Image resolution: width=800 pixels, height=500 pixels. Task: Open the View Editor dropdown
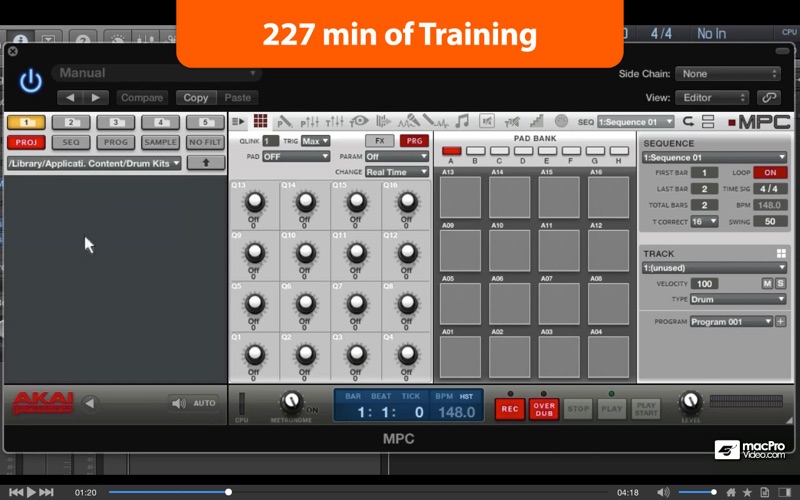tap(712, 97)
